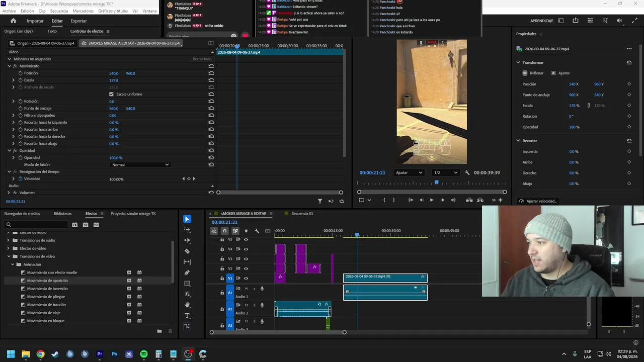Reset the Transformar section in Propiedades

click(x=629, y=62)
